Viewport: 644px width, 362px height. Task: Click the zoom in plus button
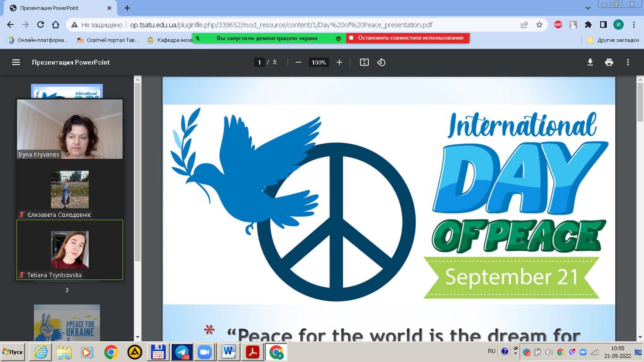pyautogui.click(x=339, y=62)
